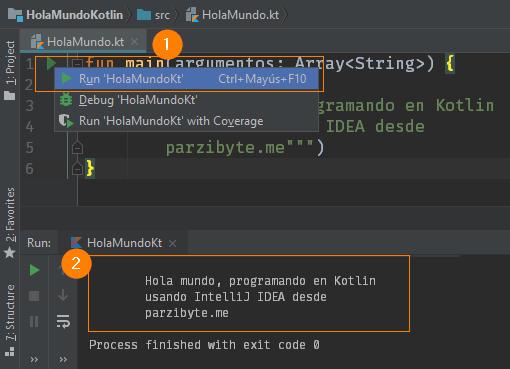Click green run gutter arrow on line 1
The image size is (510, 369).
point(51,63)
